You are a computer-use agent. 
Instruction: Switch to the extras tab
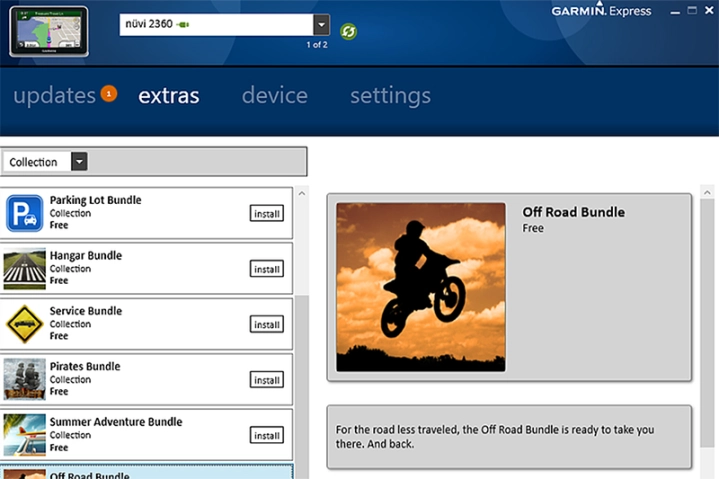[169, 96]
